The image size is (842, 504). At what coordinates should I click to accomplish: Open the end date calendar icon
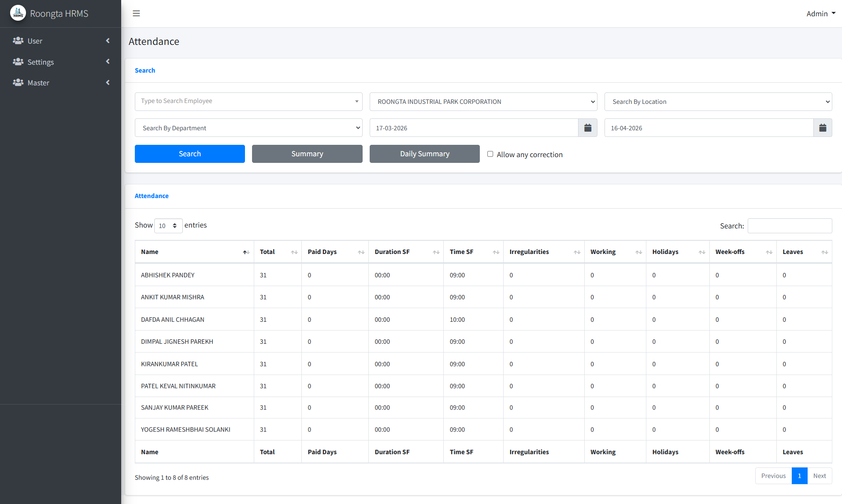point(822,128)
